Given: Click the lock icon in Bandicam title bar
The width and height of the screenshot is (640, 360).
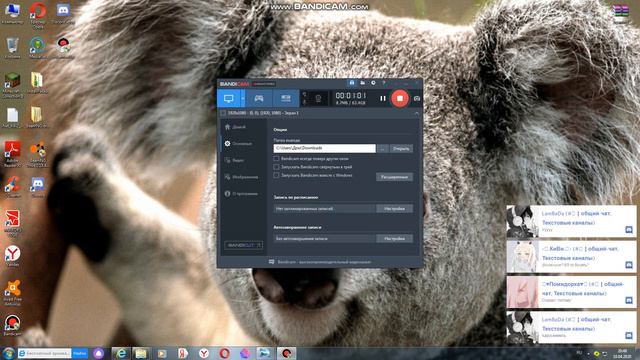Looking at the screenshot, I should (x=352, y=83).
